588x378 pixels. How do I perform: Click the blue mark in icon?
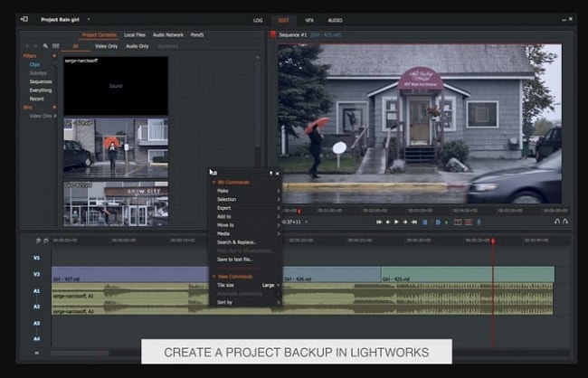(425, 222)
